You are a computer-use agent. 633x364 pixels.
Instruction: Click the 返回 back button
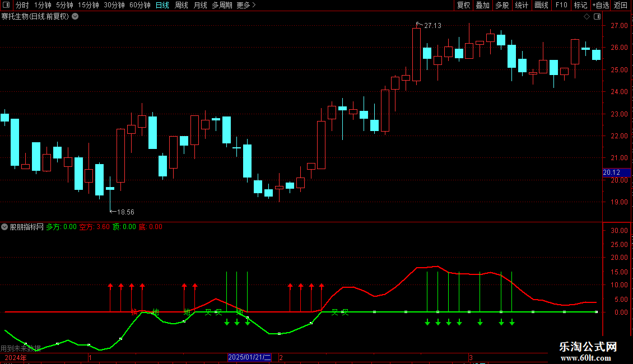pos(621,5)
